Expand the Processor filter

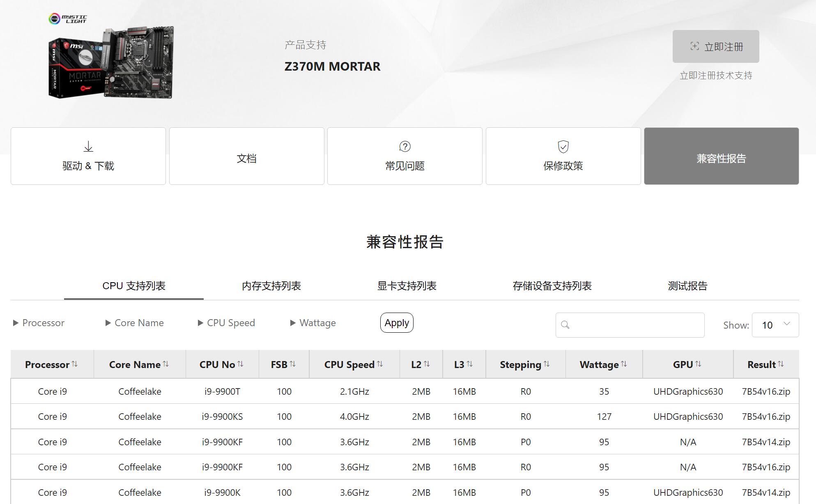[15, 323]
